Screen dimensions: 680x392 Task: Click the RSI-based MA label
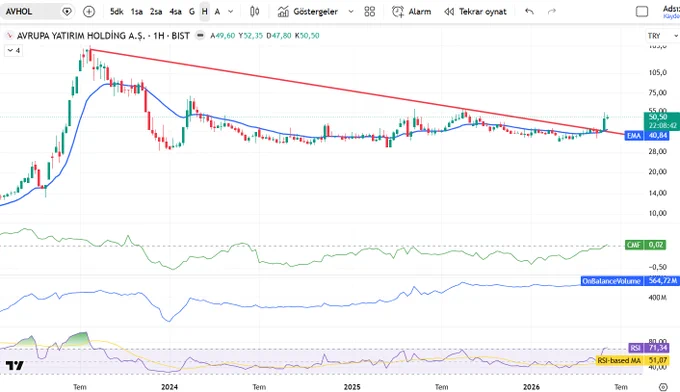(619, 360)
